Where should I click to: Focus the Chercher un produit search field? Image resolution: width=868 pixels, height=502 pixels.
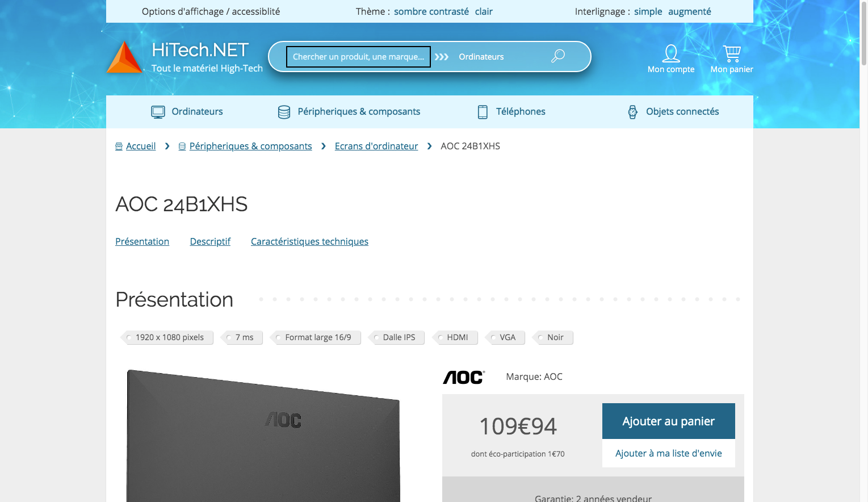coord(358,57)
